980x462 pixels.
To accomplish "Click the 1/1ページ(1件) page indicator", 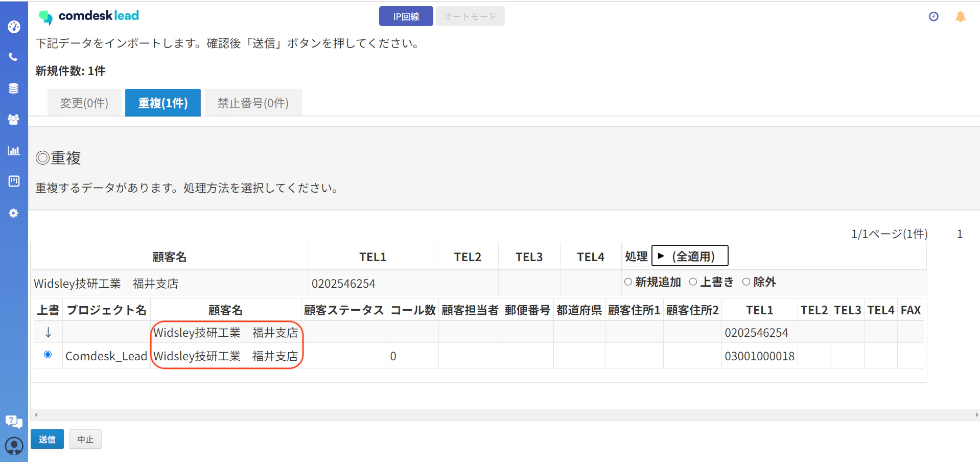I will click(889, 234).
